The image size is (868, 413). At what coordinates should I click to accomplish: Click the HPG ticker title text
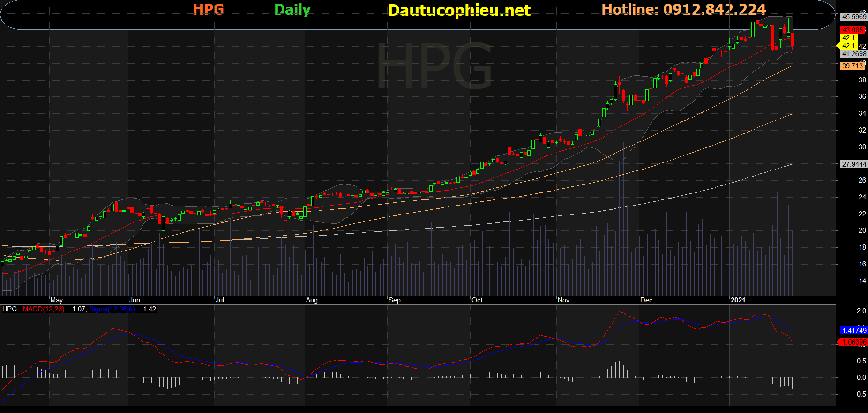209,9
